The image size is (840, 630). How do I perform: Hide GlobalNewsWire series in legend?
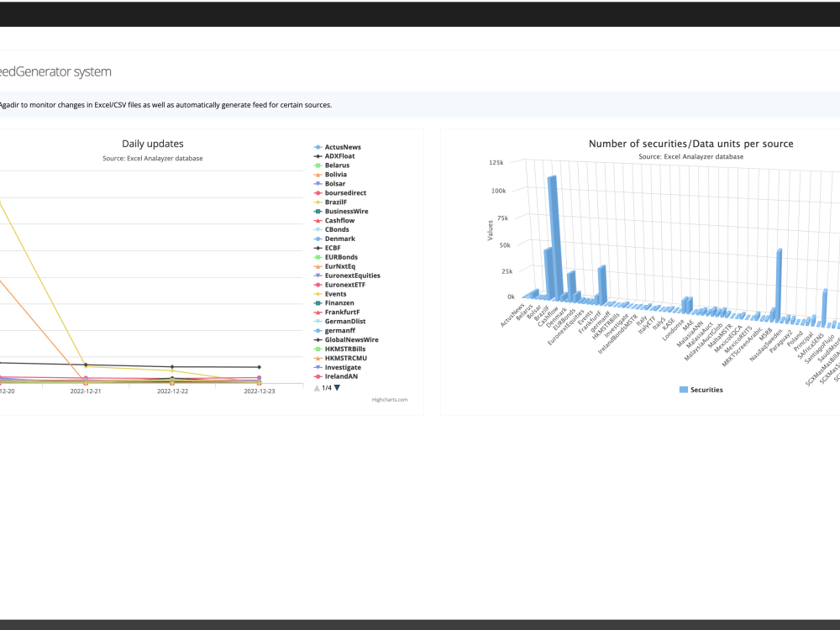point(346,339)
